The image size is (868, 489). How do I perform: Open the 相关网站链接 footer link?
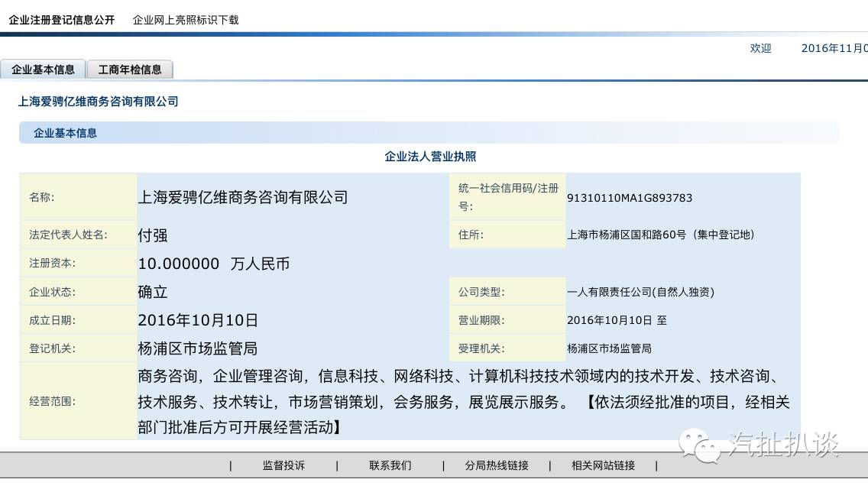coord(602,465)
